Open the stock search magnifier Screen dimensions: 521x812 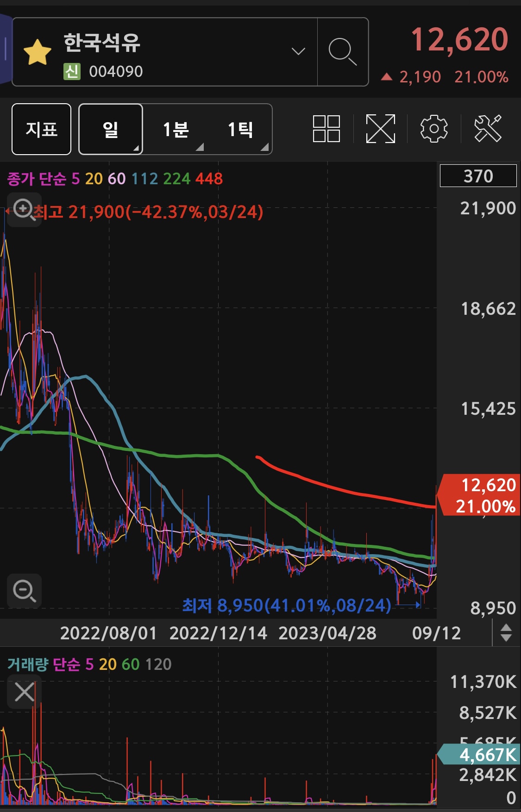343,52
